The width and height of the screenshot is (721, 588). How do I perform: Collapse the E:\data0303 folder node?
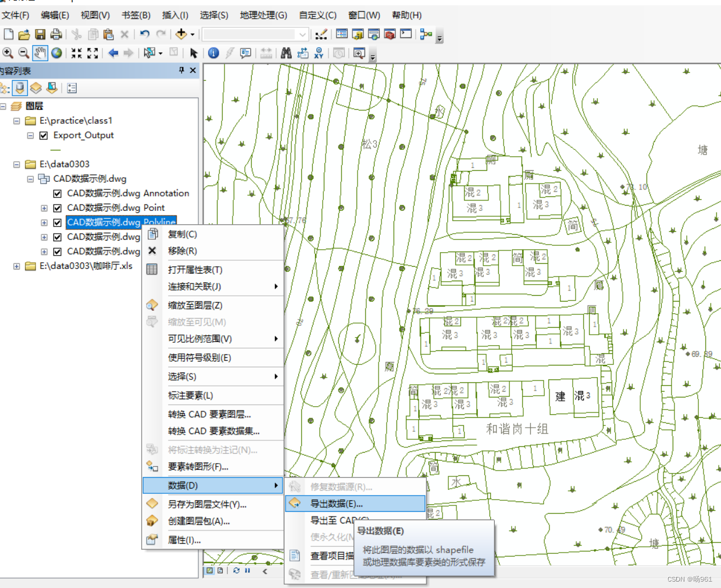16,164
